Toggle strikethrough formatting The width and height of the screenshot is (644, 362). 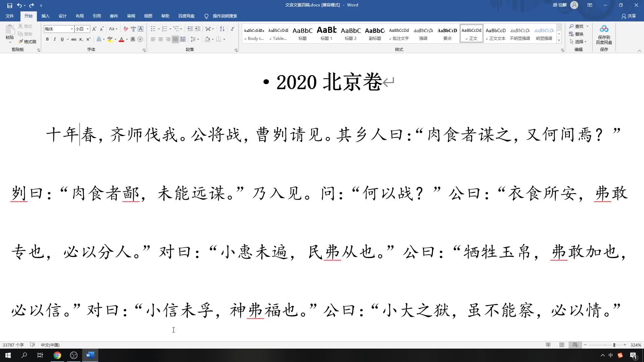pyautogui.click(x=74, y=39)
